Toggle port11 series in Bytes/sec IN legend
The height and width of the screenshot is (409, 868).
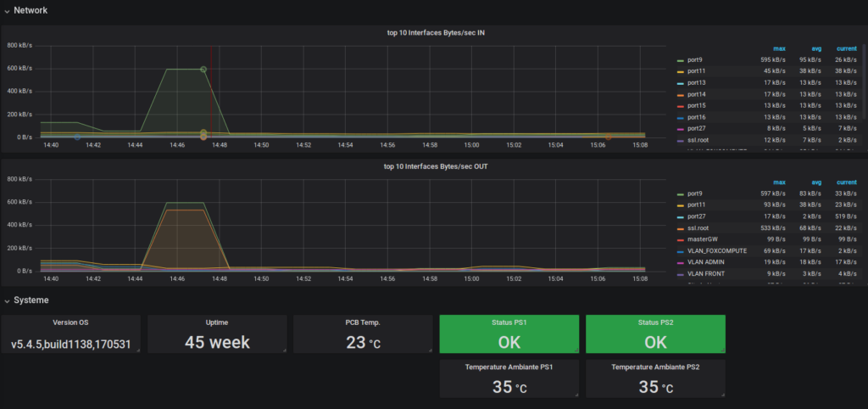click(x=697, y=71)
